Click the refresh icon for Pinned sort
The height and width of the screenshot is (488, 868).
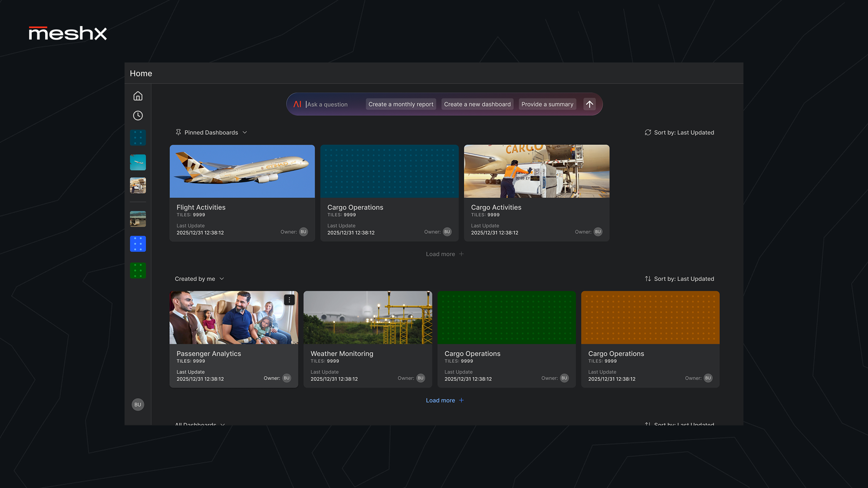tap(648, 132)
